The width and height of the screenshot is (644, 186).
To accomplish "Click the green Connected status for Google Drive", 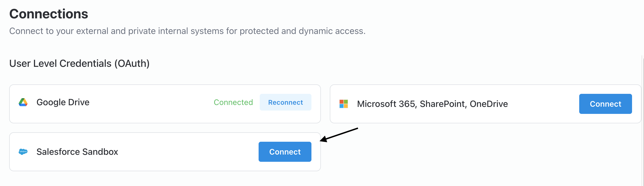I will (x=233, y=102).
